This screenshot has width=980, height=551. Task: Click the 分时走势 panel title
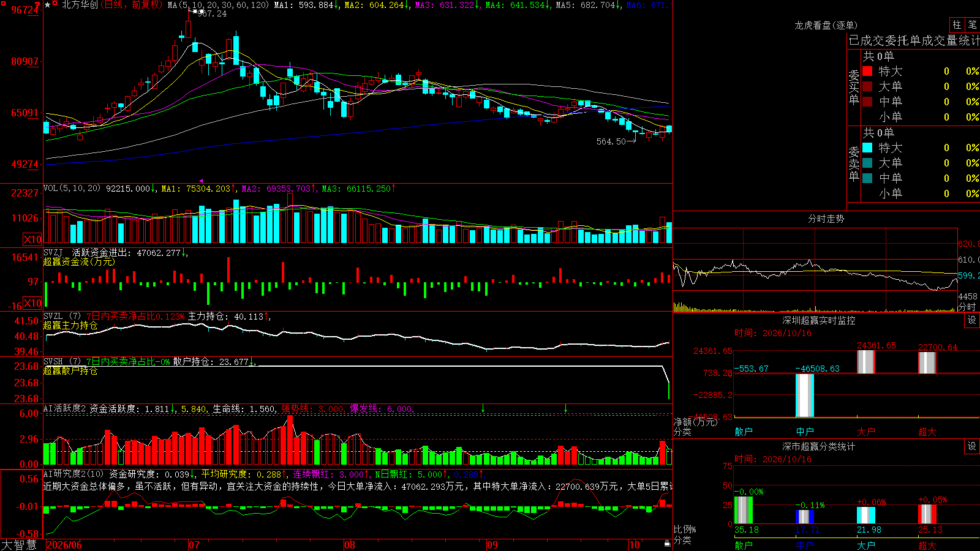[x=826, y=219]
